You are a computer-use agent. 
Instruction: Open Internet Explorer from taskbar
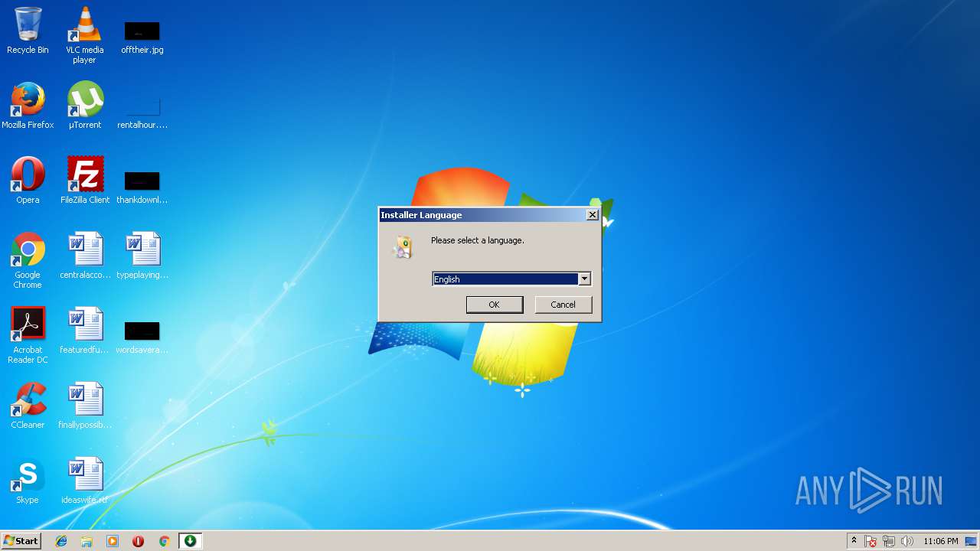61,541
